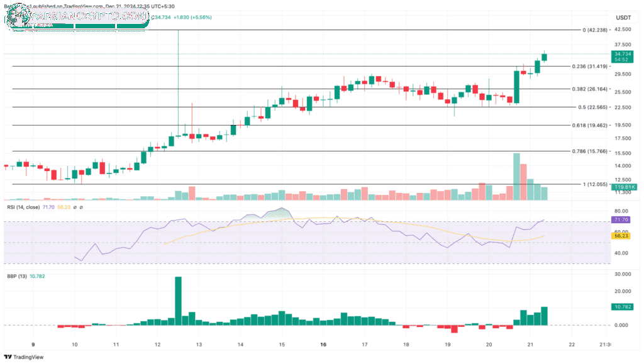The image size is (644, 364).
Task: Select the Fibonacci label 0.618 (19.462)
Action: tap(590, 125)
